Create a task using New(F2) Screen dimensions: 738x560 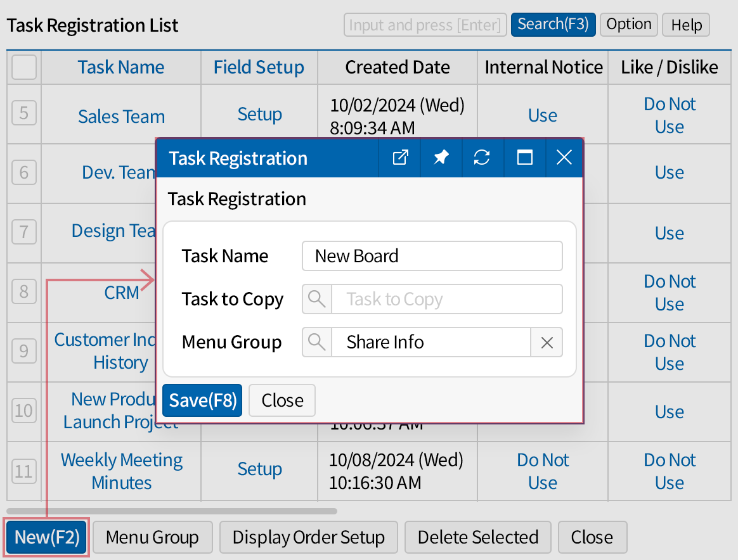click(46, 537)
